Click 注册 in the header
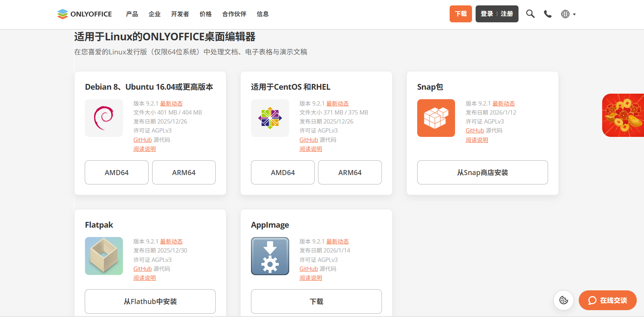Viewport: 644px width, 317px height. pos(507,14)
